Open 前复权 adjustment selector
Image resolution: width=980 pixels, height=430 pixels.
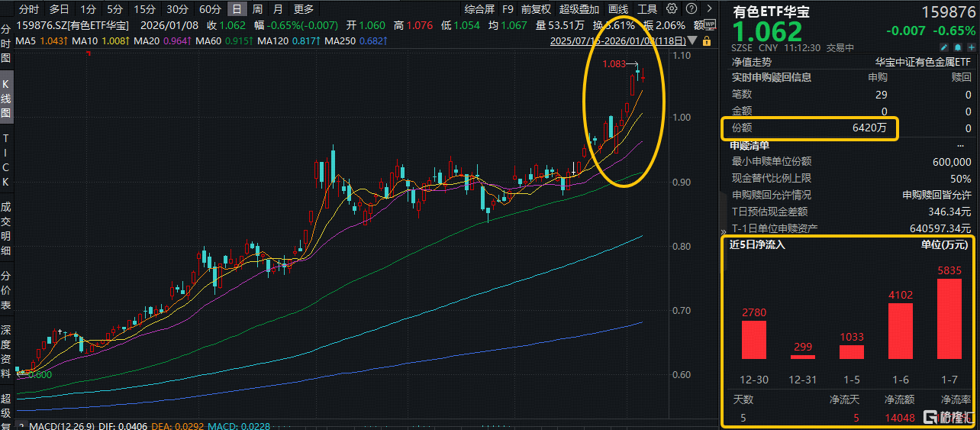(536, 9)
